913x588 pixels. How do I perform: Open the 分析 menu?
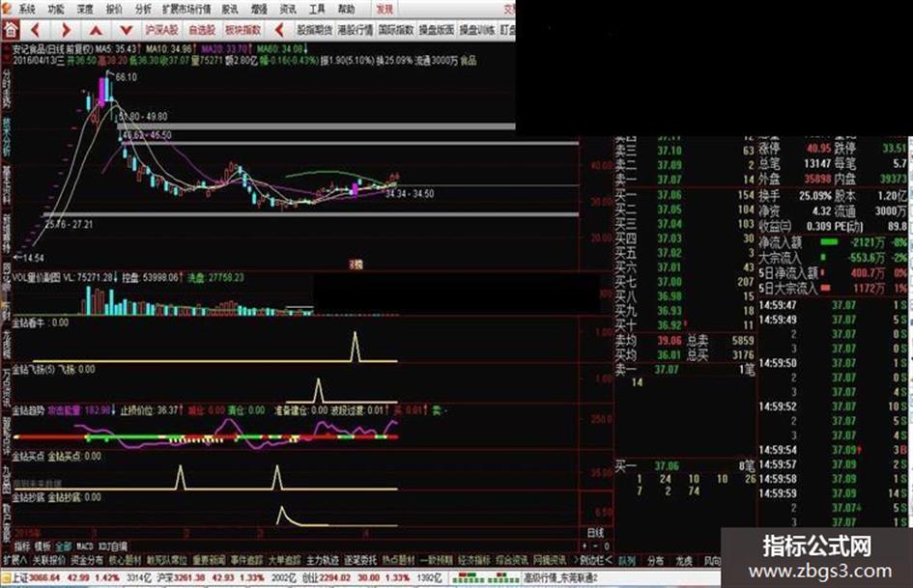coord(143,10)
